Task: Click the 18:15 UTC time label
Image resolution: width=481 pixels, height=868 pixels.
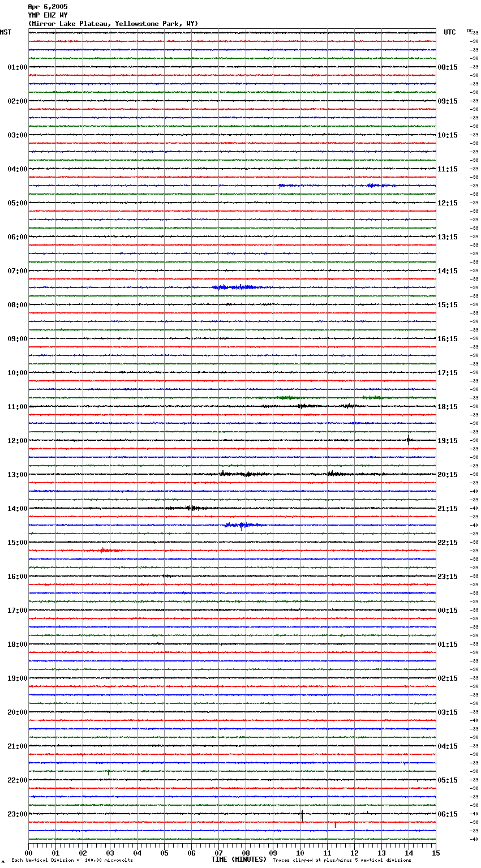Action: [x=448, y=407]
